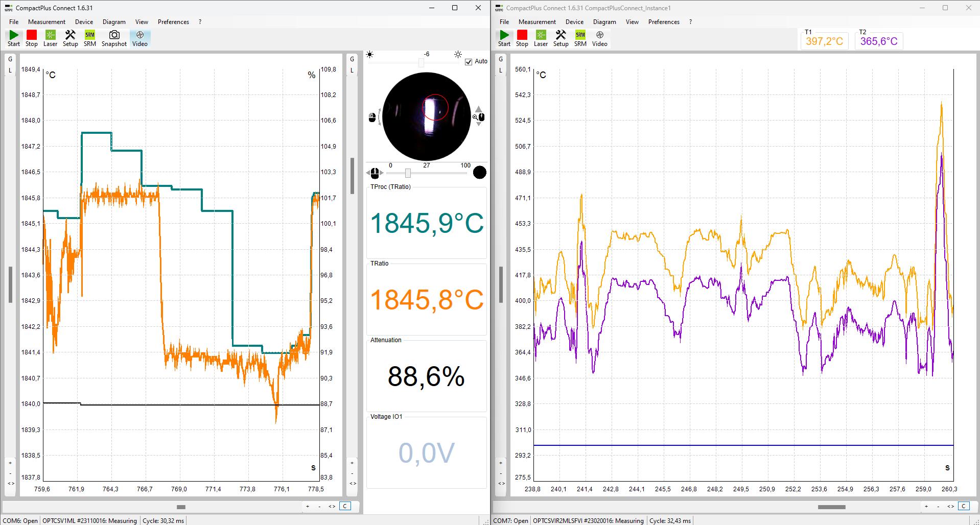The height and width of the screenshot is (525, 980).
Task: Toggle the Video view in the right window
Action: tap(599, 36)
